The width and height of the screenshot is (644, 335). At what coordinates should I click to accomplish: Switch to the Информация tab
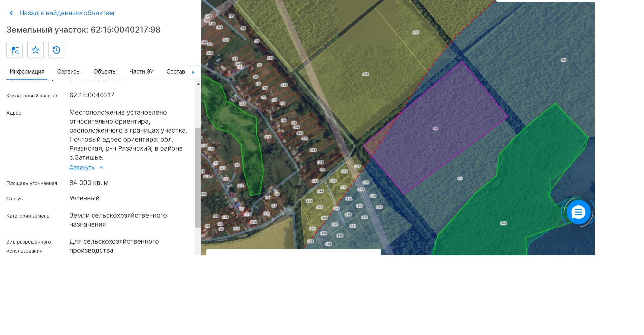(27, 72)
